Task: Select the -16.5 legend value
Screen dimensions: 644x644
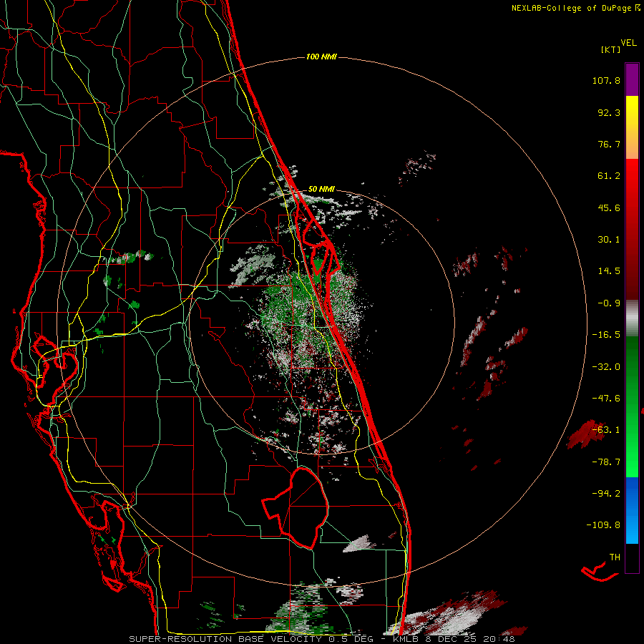Action: click(x=606, y=335)
